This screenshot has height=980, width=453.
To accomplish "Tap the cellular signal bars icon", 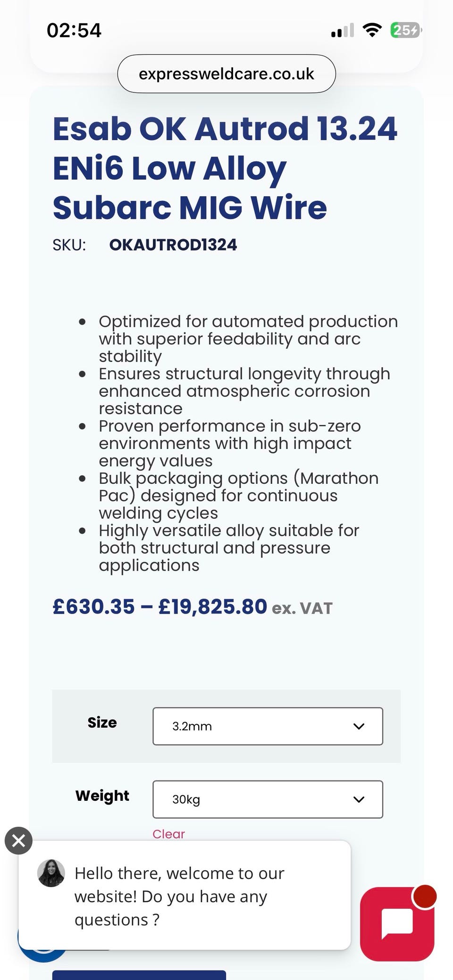I will (x=343, y=31).
